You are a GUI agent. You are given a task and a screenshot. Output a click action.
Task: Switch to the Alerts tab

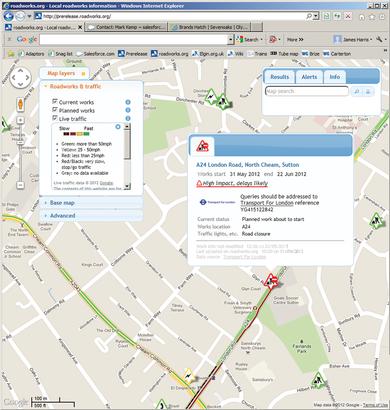coord(309,77)
